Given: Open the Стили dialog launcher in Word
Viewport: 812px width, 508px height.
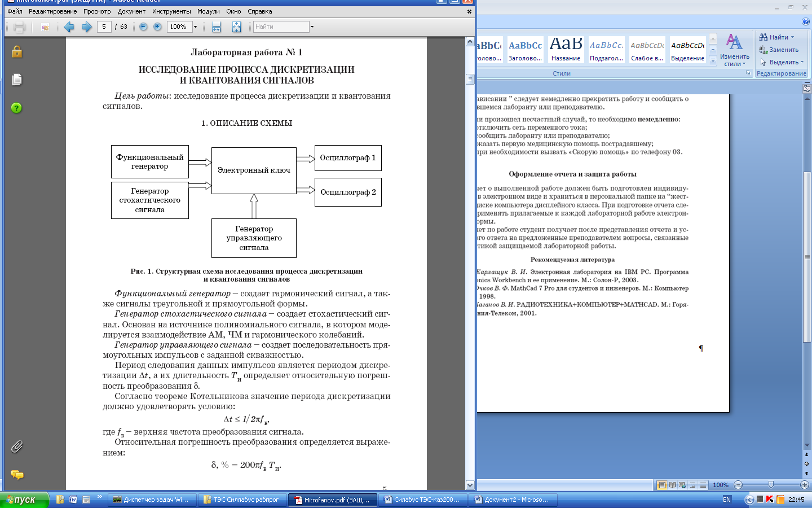Looking at the screenshot, I should point(748,73).
